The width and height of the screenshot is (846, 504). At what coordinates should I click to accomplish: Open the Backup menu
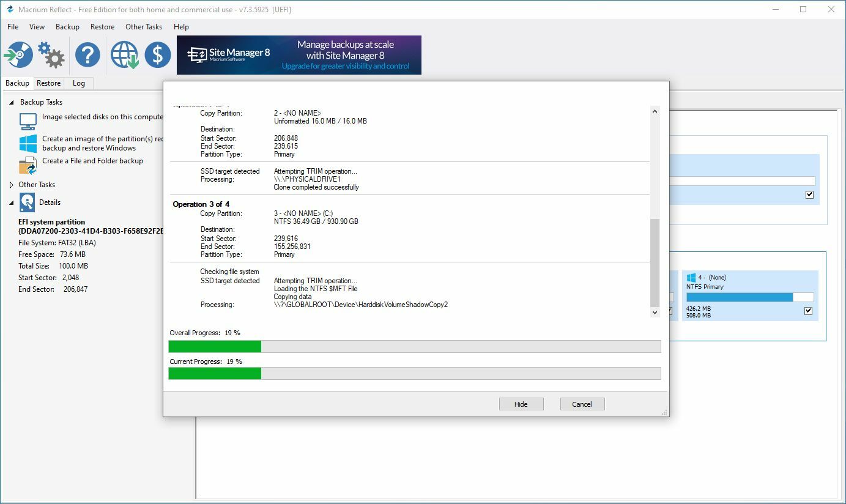(x=67, y=27)
